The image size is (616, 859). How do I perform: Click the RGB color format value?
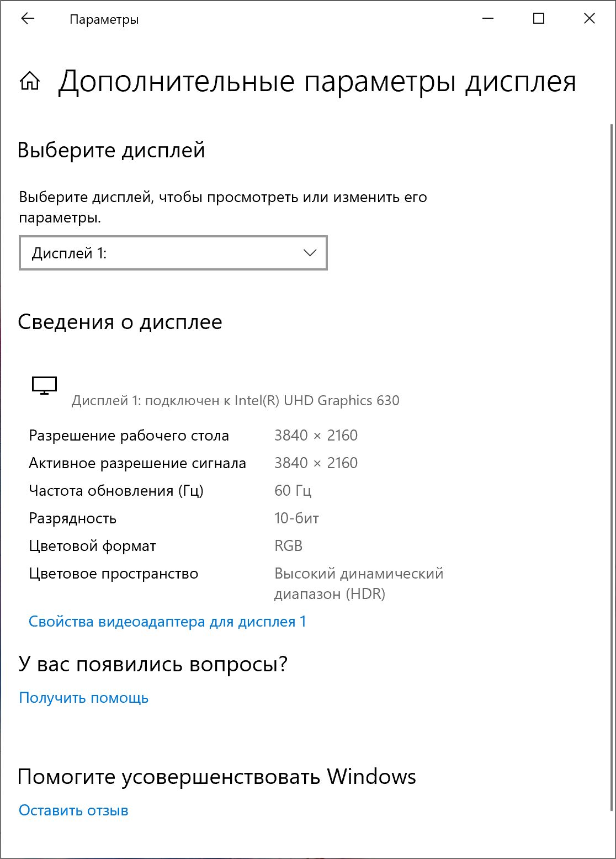[x=289, y=546]
